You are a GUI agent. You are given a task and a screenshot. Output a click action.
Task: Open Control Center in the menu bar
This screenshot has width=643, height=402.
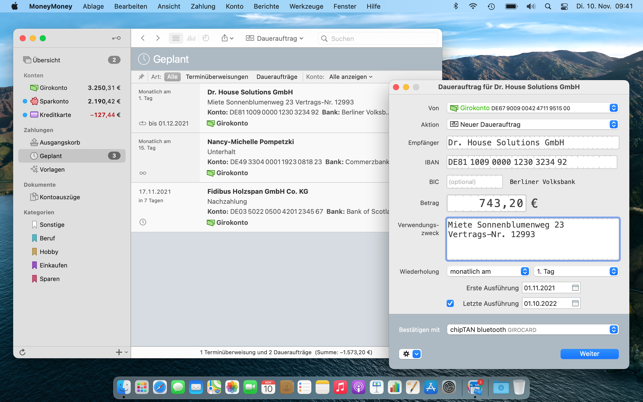pos(564,6)
